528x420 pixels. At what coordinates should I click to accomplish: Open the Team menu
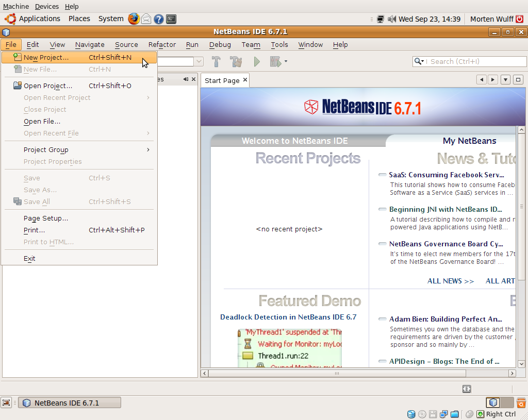[x=251, y=44]
